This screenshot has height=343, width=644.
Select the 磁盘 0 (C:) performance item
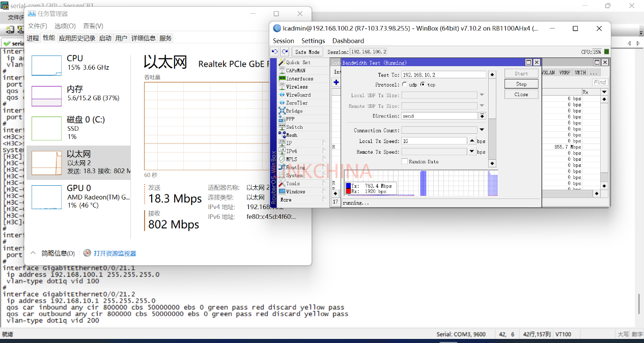[x=78, y=127]
